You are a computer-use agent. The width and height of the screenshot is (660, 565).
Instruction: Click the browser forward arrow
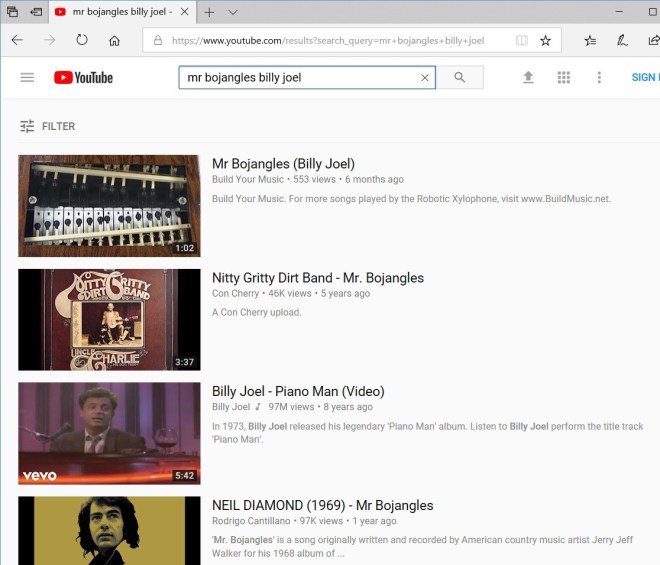coord(50,40)
